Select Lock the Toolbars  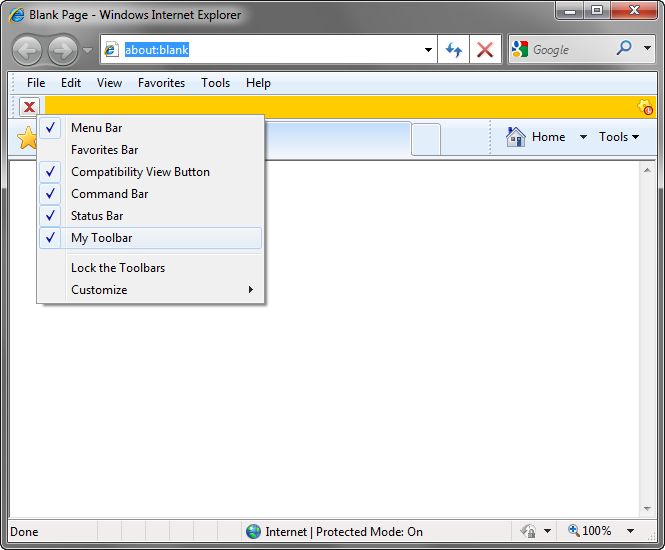[151, 268]
